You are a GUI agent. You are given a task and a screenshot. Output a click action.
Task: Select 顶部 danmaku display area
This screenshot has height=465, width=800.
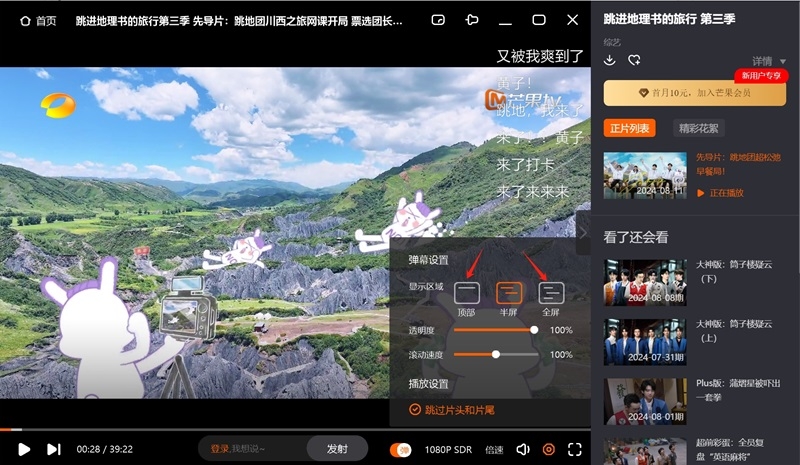click(x=467, y=293)
